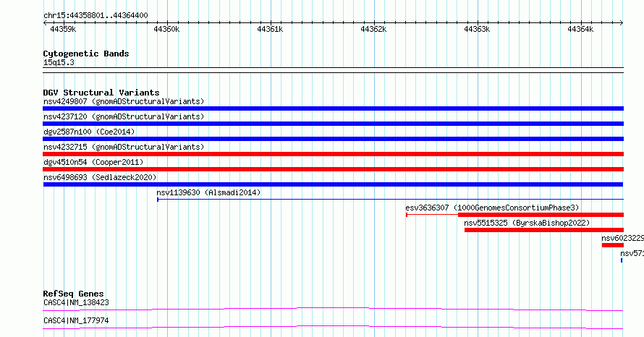Select the blue bar for dgv2587n100
This screenshot has width=644, height=337.
pyautogui.click(x=333, y=139)
